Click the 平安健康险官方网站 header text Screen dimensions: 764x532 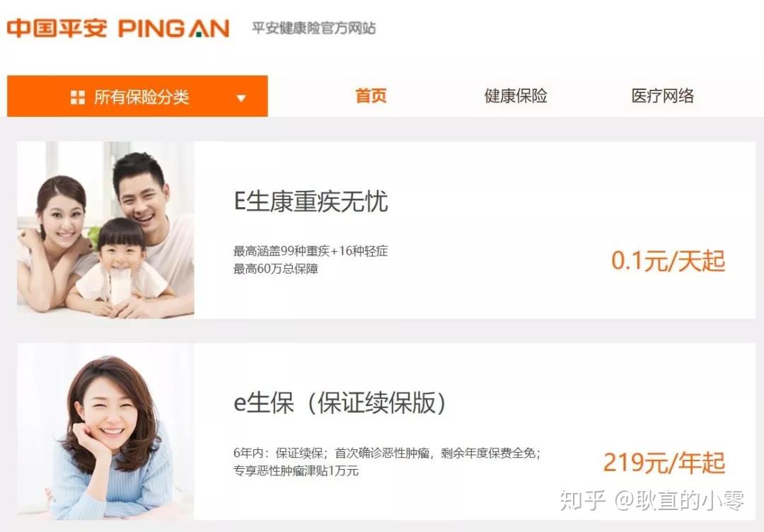click(x=314, y=28)
